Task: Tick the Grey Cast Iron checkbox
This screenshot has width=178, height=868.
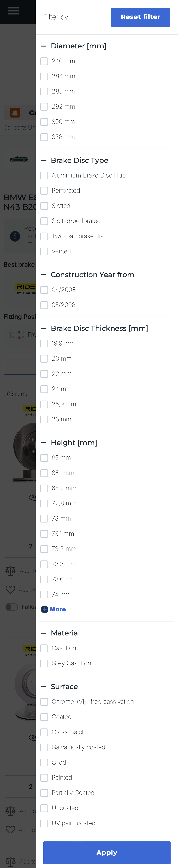Action: [44, 663]
